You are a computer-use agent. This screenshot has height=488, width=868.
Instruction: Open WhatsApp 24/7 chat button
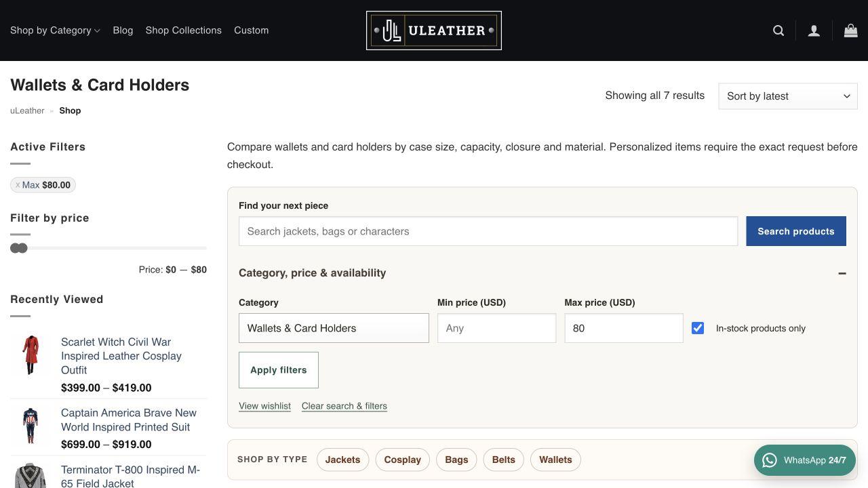(805, 460)
